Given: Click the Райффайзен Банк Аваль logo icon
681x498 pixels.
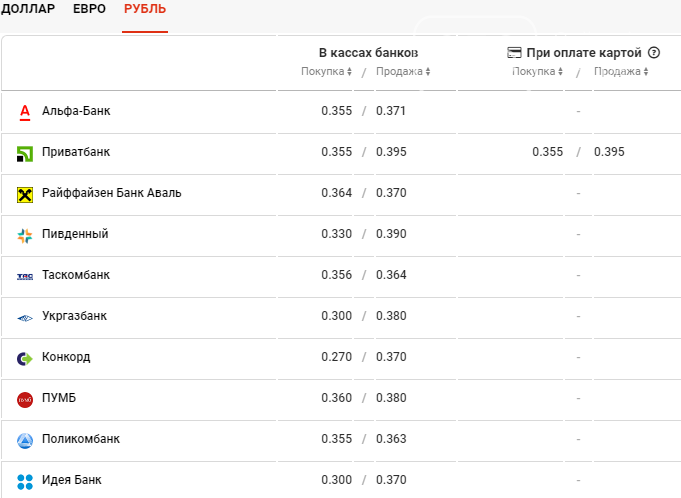Looking at the screenshot, I should click(25, 195).
